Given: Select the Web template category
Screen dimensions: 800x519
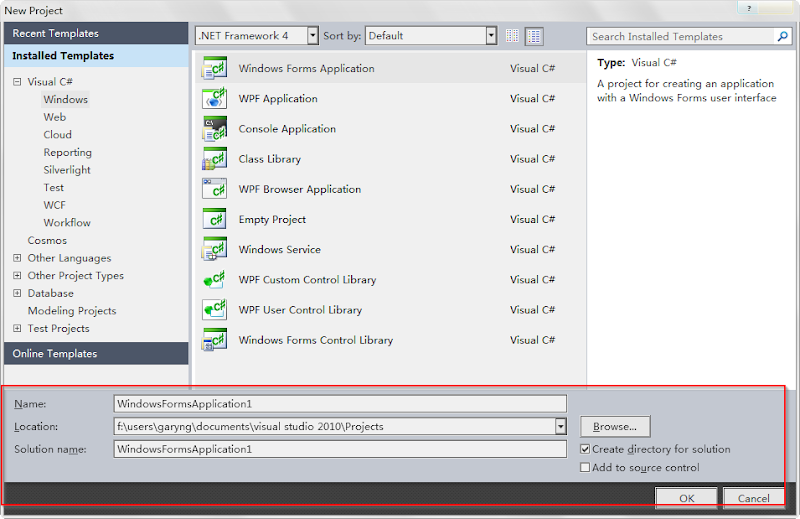Looking at the screenshot, I should [55, 117].
